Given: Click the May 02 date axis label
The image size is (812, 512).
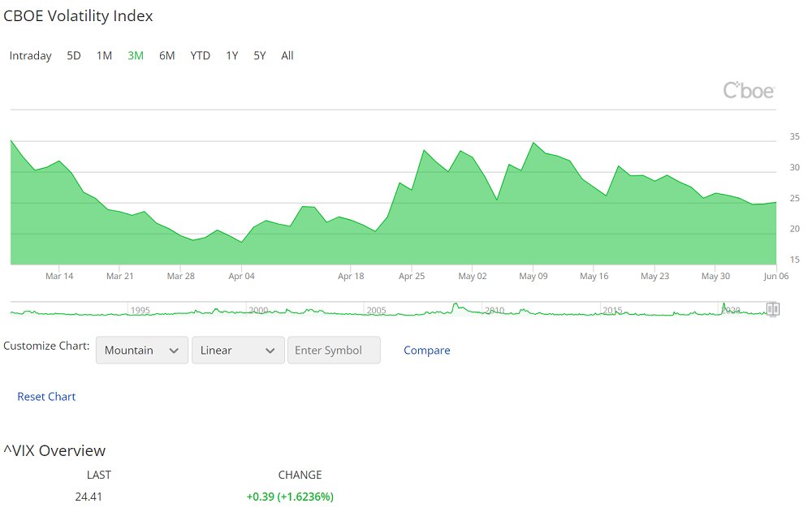Looking at the screenshot, I should tap(473, 276).
